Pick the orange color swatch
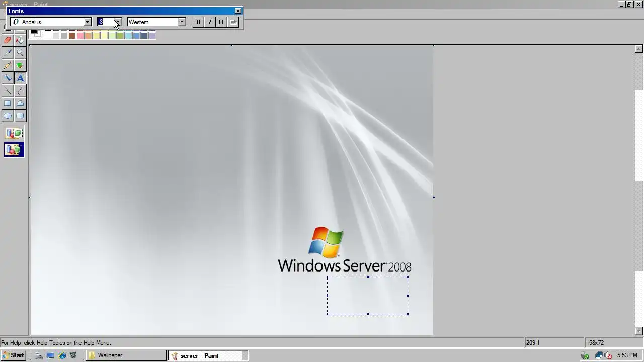 click(88, 35)
